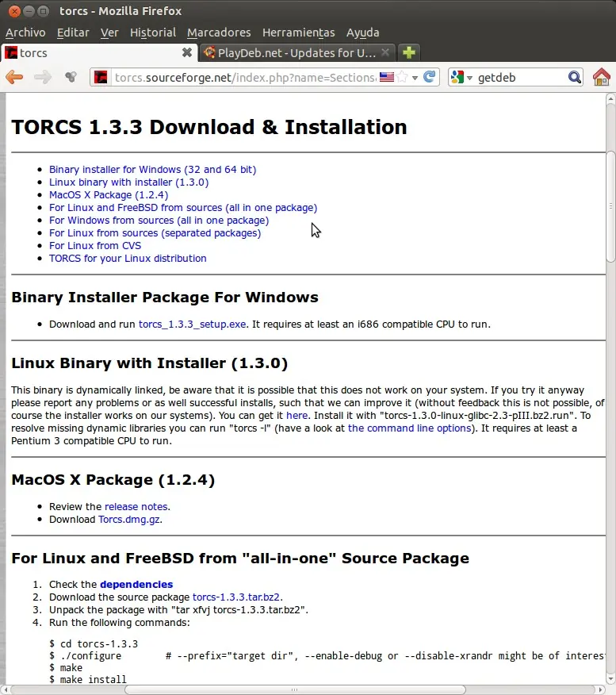The width and height of the screenshot is (616, 695).
Task: Click the 'MacOS X Package (1.2.4)' heading
Action: point(113,479)
